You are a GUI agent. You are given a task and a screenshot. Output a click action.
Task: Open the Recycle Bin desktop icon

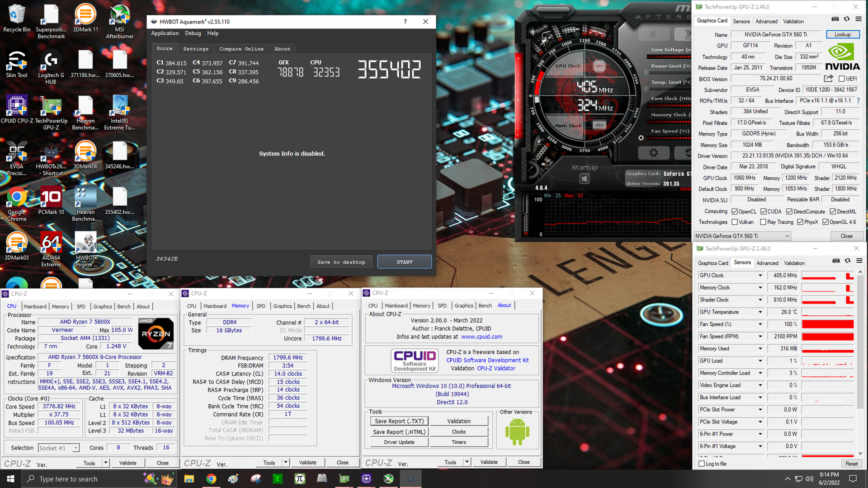[17, 18]
